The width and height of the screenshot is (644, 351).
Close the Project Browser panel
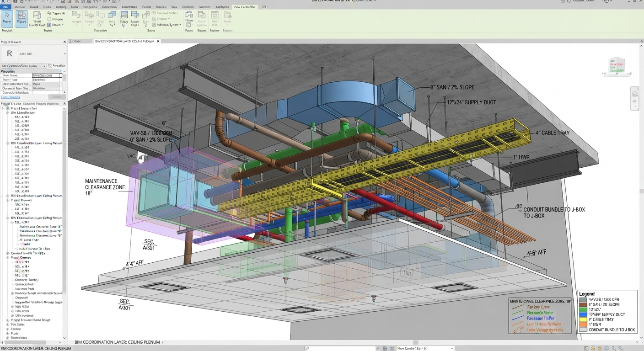click(64, 42)
